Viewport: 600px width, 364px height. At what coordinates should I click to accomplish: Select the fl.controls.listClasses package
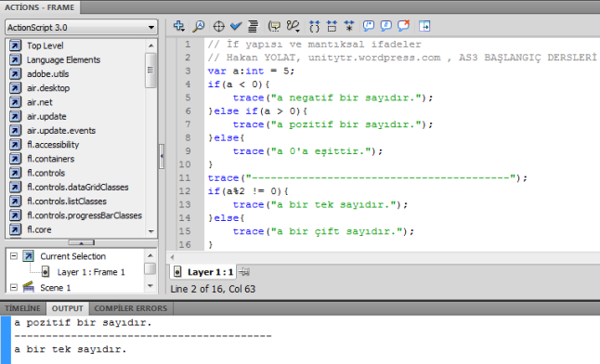point(67,201)
